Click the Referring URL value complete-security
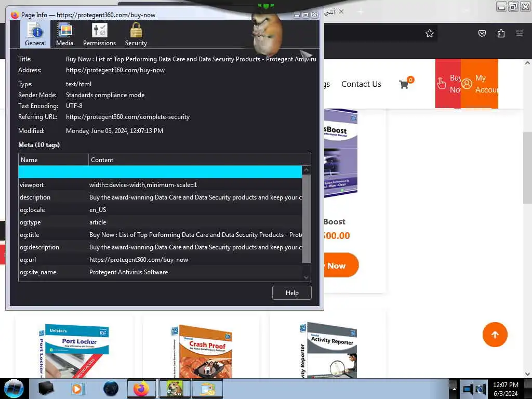This screenshot has width=532, height=399. (x=128, y=117)
